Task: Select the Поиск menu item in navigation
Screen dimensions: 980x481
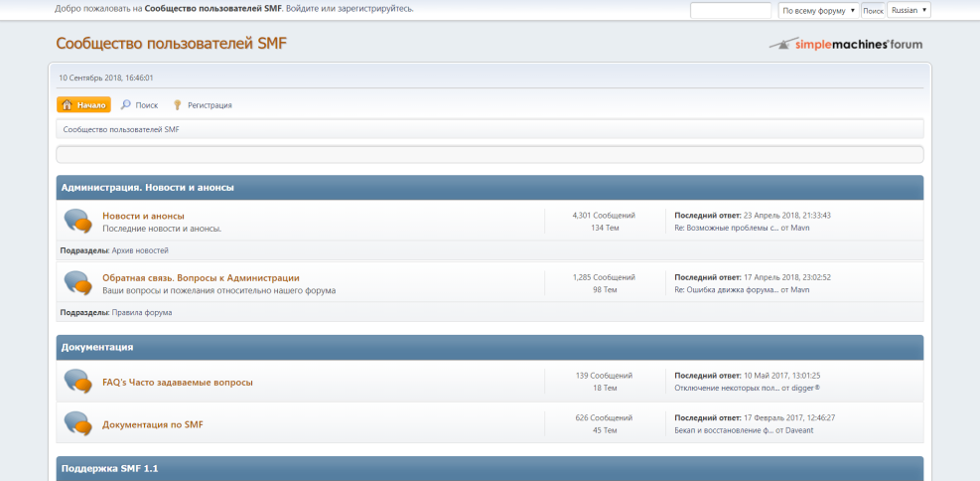Action: (147, 104)
